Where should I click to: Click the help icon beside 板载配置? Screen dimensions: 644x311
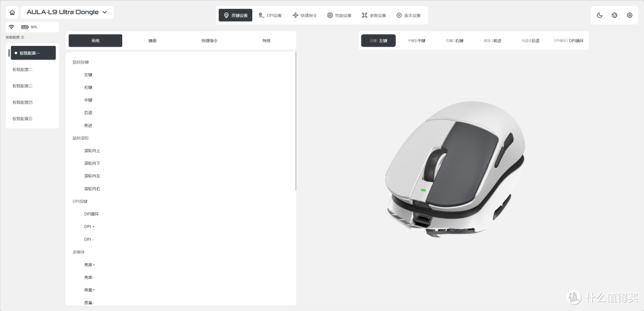(23, 38)
